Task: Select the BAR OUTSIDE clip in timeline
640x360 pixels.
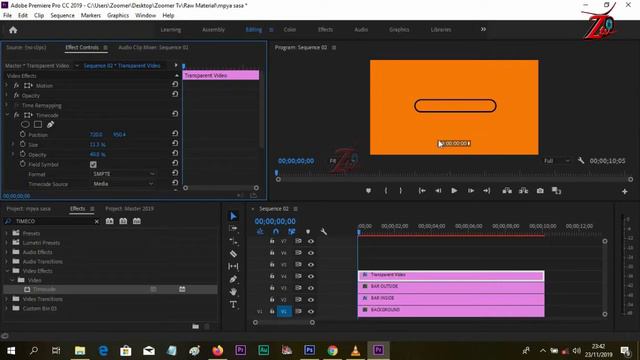Action: coord(451,287)
